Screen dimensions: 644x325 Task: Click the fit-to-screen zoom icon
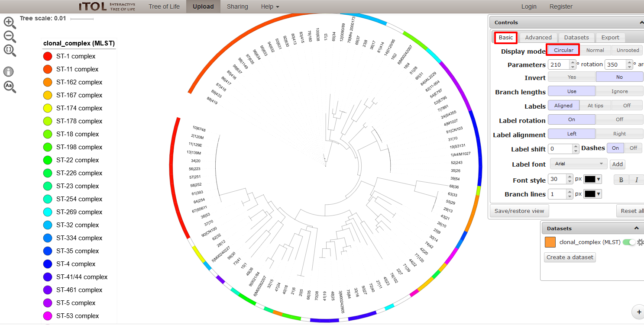(x=10, y=50)
